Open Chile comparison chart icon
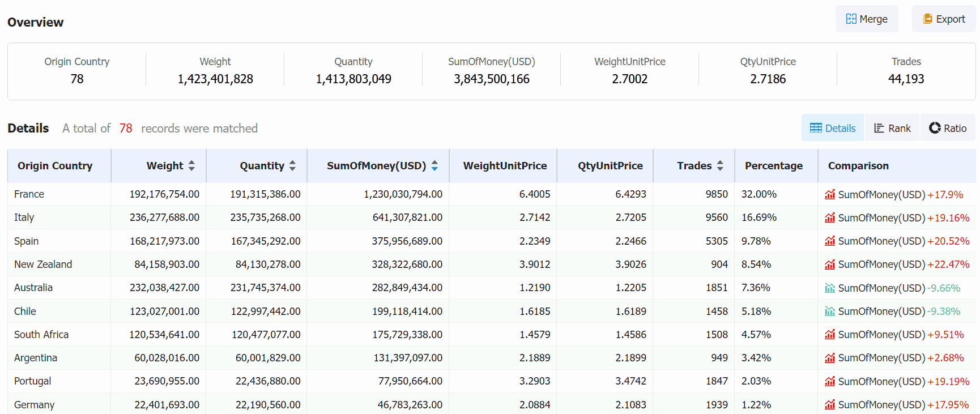This screenshot has height=414, width=980. click(x=830, y=311)
